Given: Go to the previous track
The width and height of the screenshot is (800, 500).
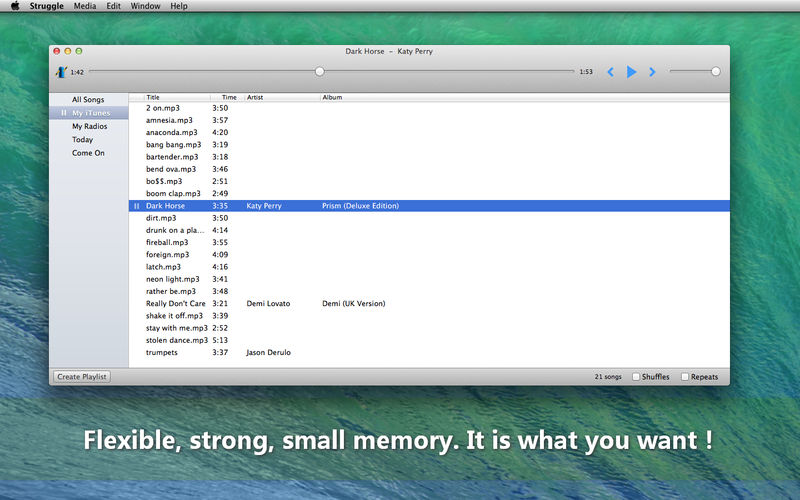Looking at the screenshot, I should pos(610,72).
